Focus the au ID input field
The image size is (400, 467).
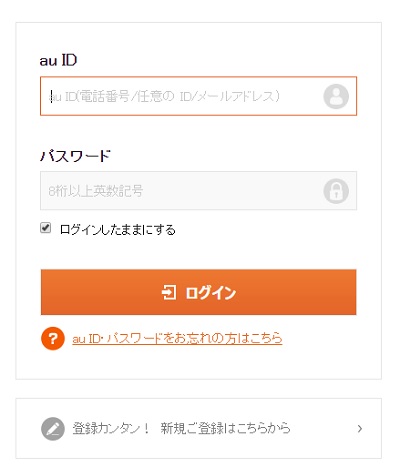(x=199, y=96)
